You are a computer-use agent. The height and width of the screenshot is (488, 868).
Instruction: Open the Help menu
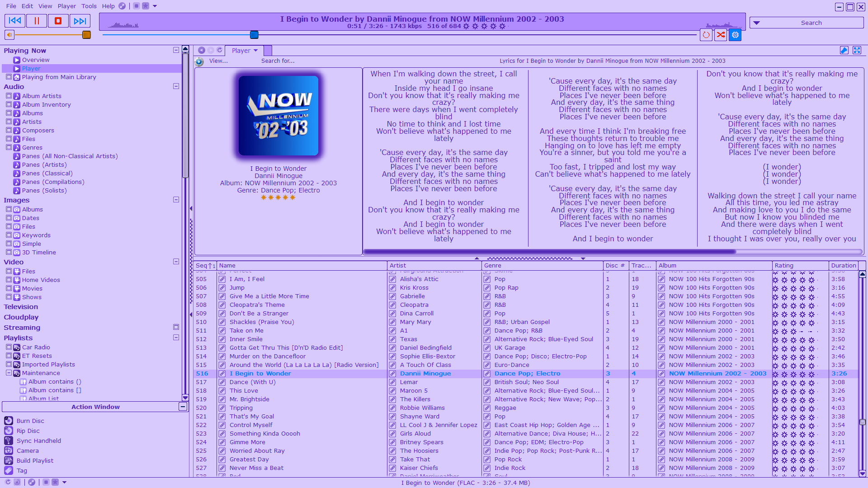pos(108,6)
